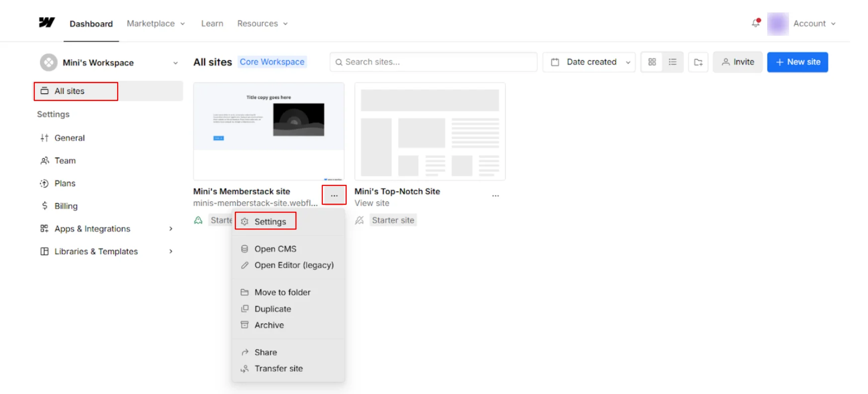Click the Starter site badge for Top-Notch Site
868x394 pixels.
pos(393,220)
